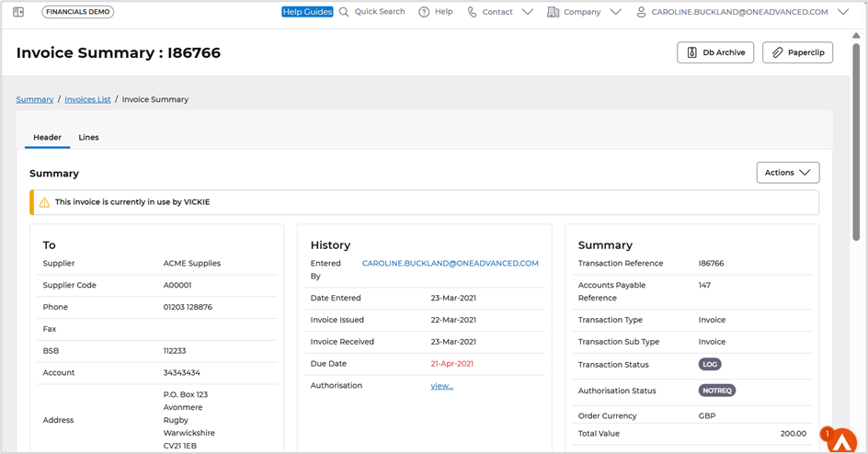Open the Invoices List breadcrumb link

click(87, 99)
